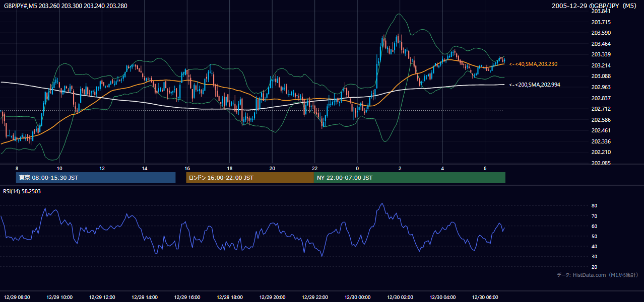The height and width of the screenshot is (302, 644).
Task: Click the 12/30 06:00 time axis label
Action: coord(485,297)
